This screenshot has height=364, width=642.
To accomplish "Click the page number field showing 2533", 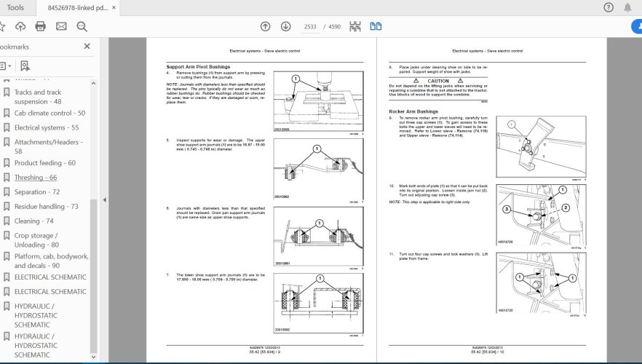I will tap(310, 27).
